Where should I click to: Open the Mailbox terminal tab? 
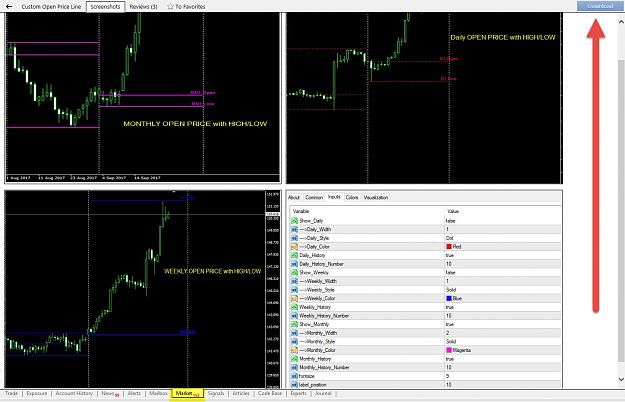click(158, 393)
